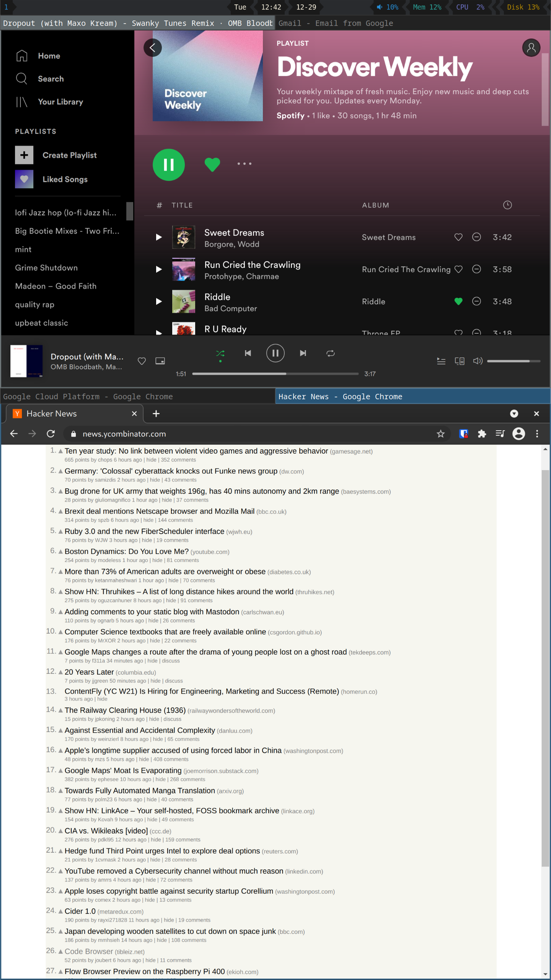Open the Chrome profile avatar

pos(519,434)
